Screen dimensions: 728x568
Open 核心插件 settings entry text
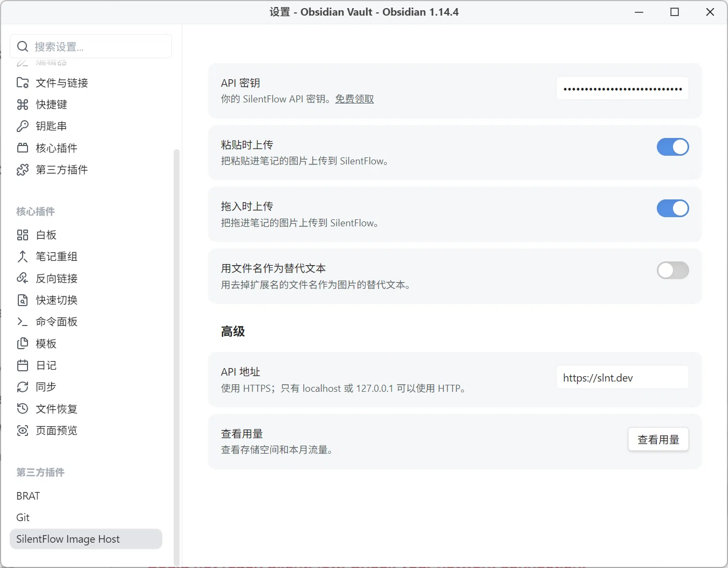tap(57, 148)
